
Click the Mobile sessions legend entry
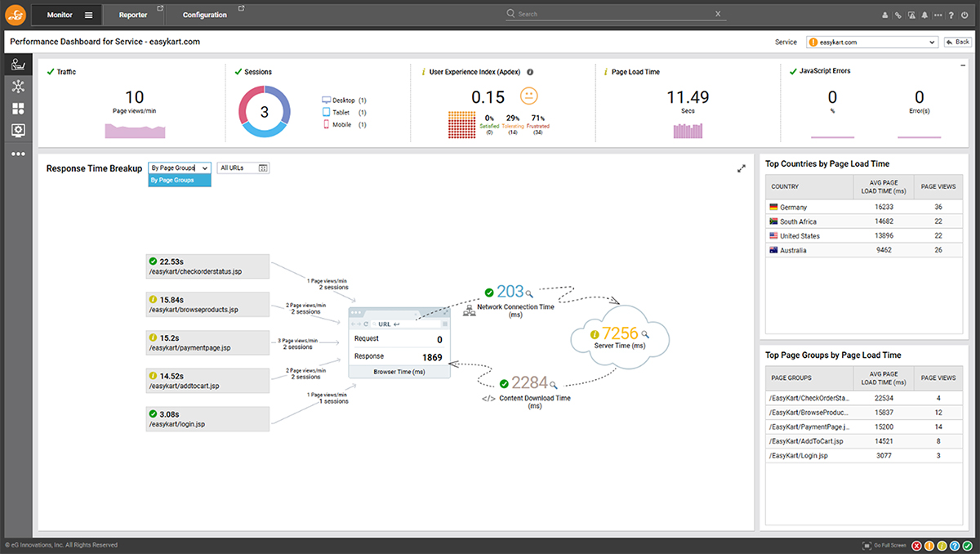[344, 124]
